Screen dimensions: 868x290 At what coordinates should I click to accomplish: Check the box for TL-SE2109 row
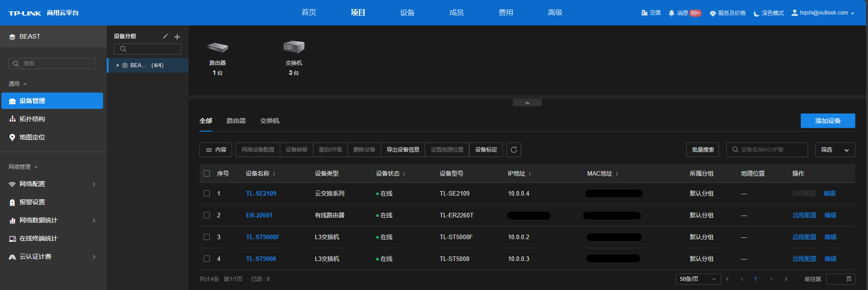207,193
